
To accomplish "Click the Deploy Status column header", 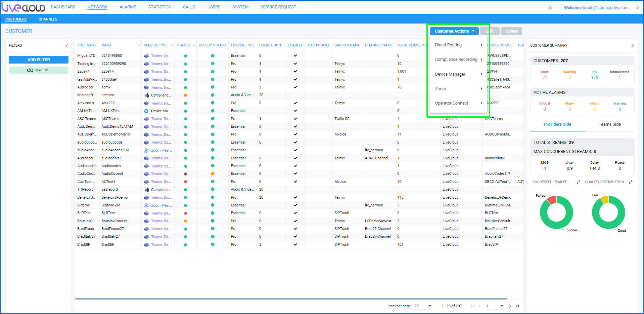I will [x=212, y=45].
